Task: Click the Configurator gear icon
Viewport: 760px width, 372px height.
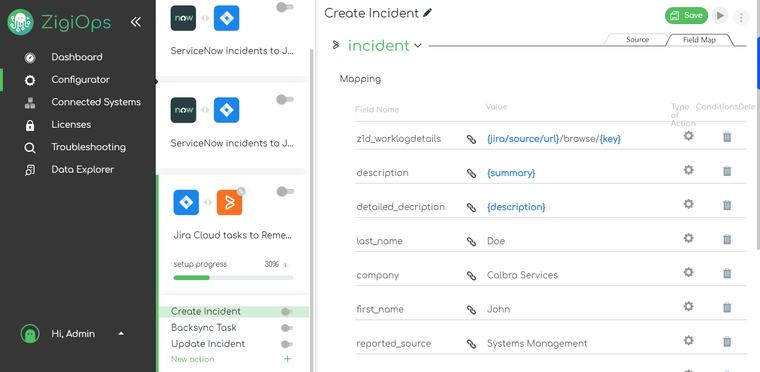Action: pyautogui.click(x=30, y=80)
